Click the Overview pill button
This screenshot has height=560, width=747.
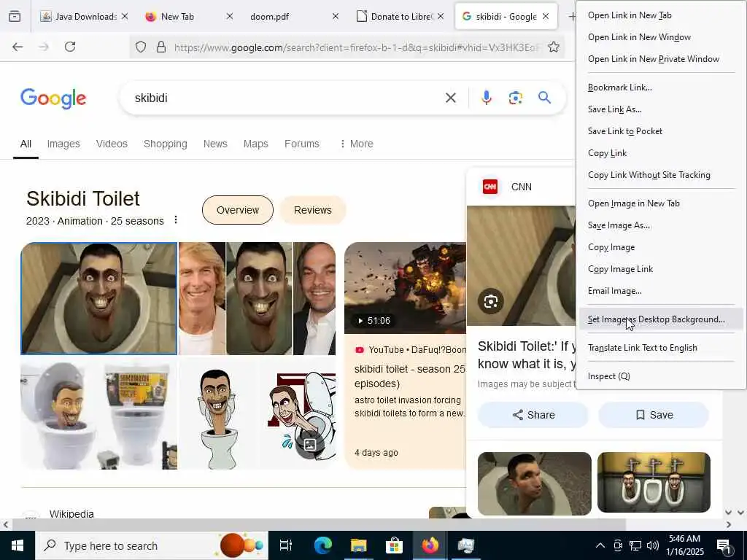point(238,210)
